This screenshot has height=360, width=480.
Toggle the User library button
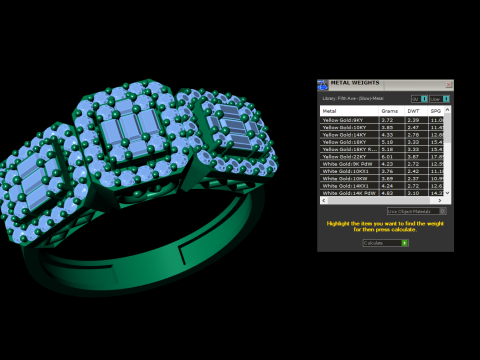pos(439,99)
